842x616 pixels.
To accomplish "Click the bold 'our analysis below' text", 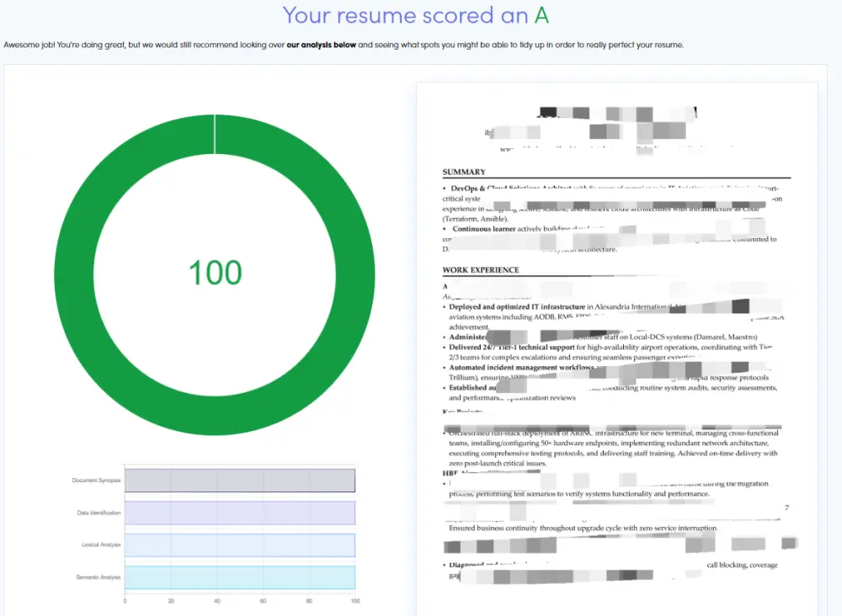I will click(321, 45).
